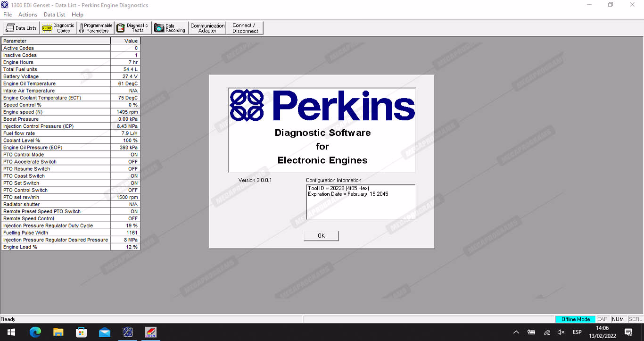
Task: Open File Explorer from the taskbar
Action: point(58,333)
